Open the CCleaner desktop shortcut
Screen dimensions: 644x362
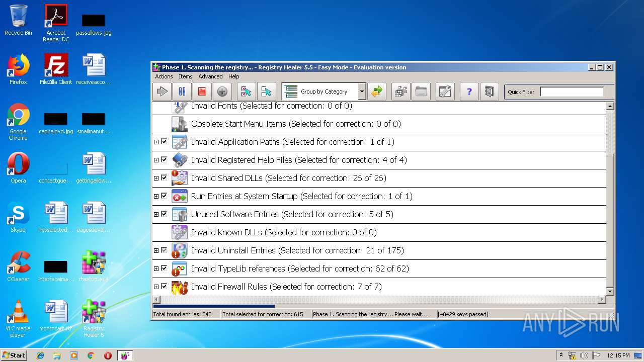click(18, 267)
